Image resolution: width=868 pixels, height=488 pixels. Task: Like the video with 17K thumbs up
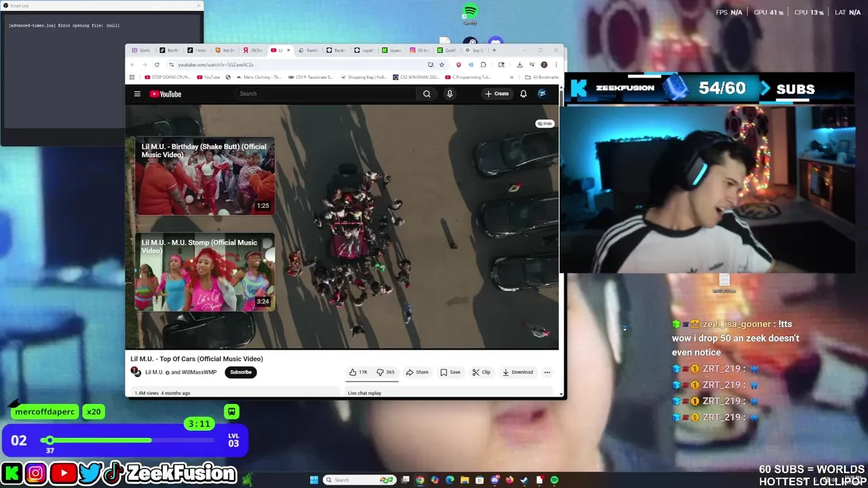point(358,372)
